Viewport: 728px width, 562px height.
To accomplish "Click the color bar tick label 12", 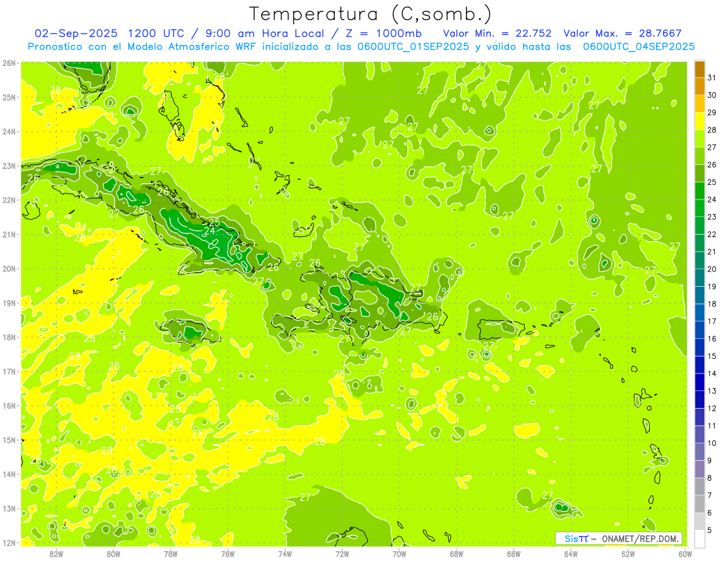I will coord(712,408).
